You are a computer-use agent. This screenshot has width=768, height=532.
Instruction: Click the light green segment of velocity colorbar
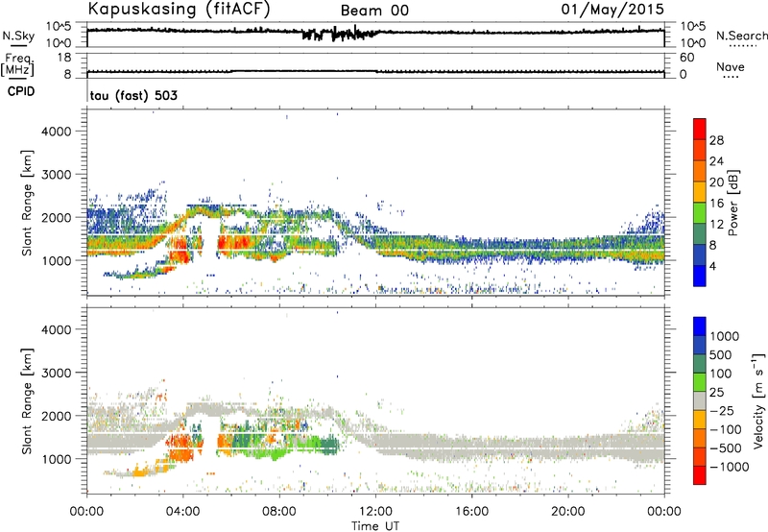coord(700,383)
